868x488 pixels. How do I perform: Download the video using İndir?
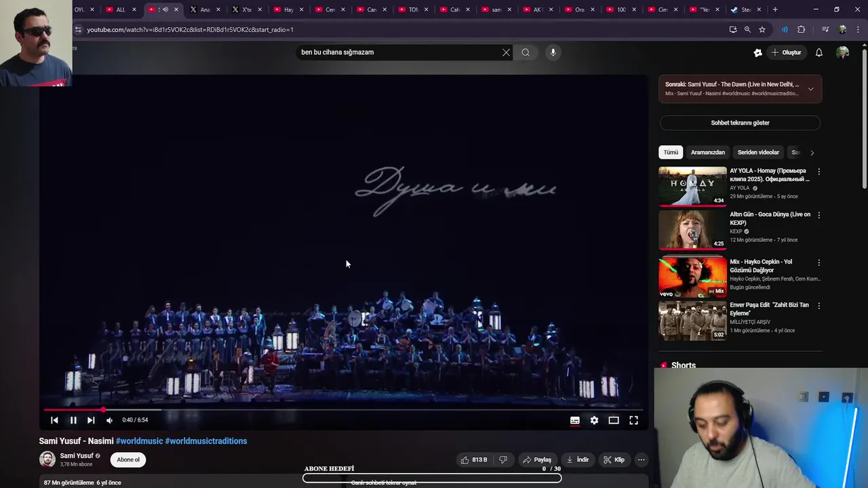coord(578,460)
